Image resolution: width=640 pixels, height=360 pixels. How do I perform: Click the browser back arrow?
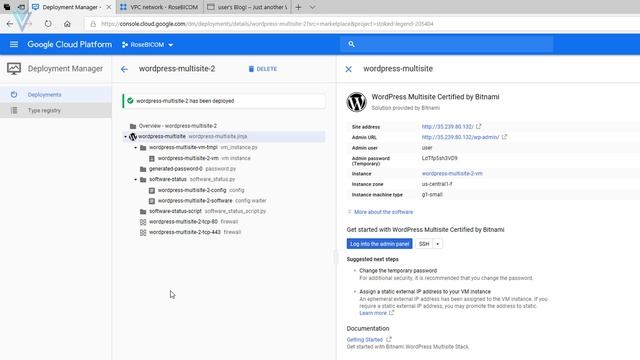click(10, 24)
